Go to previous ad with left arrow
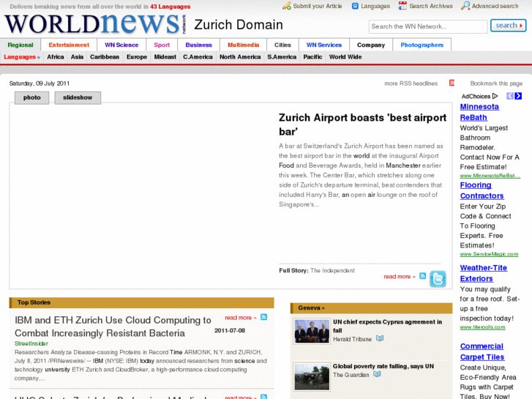 pos(509,96)
